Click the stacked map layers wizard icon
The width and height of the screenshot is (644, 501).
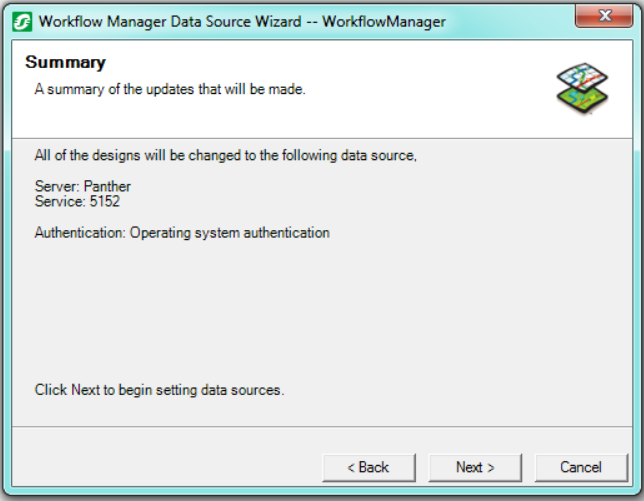click(582, 88)
